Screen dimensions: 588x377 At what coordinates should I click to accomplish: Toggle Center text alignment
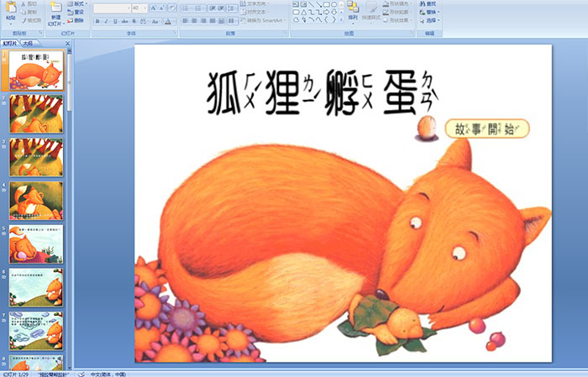point(194,21)
